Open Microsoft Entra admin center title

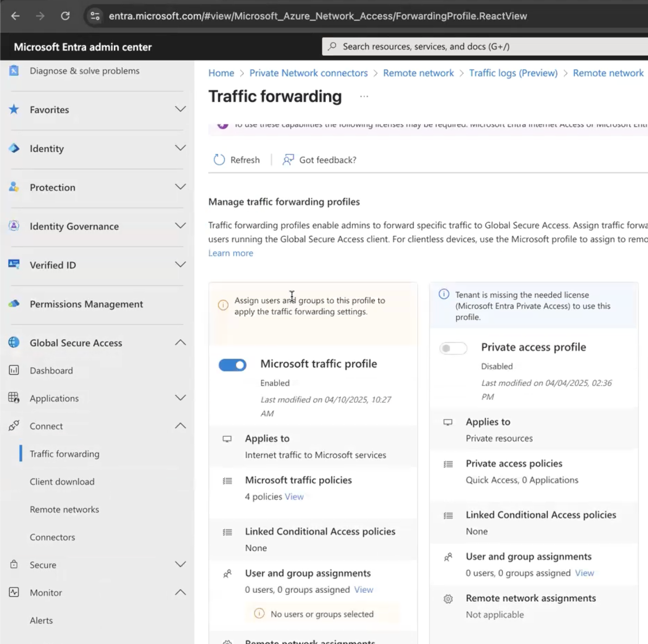click(x=83, y=47)
